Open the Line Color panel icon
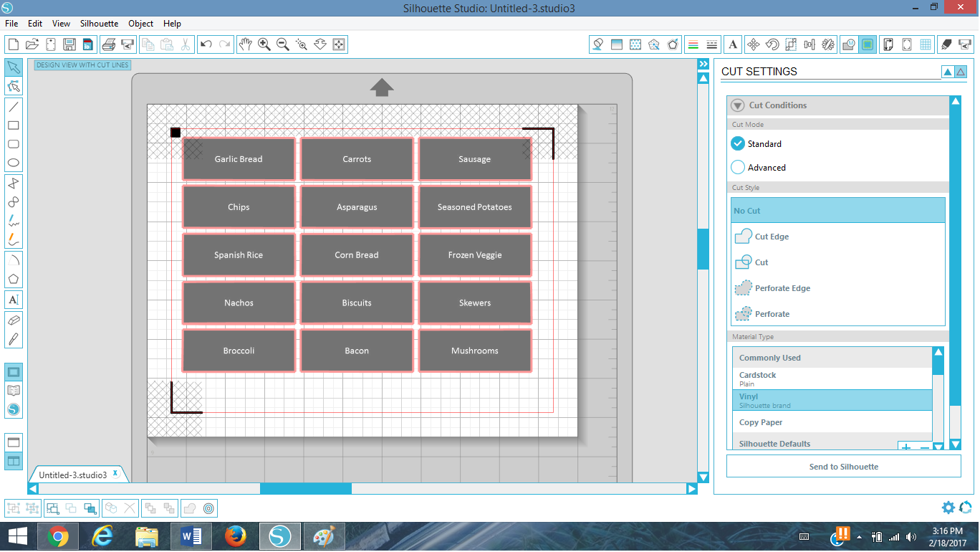 693,44
